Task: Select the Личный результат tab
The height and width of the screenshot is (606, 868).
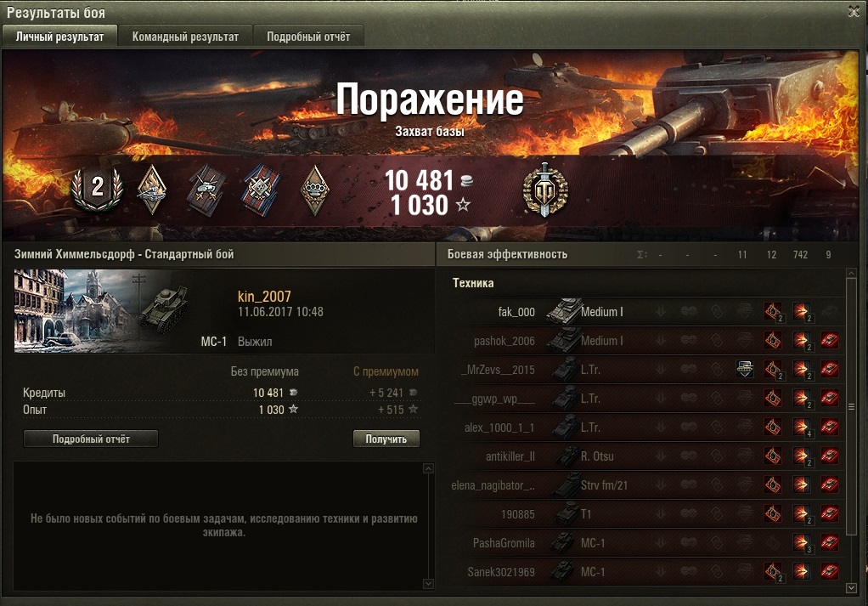Action: (59, 37)
